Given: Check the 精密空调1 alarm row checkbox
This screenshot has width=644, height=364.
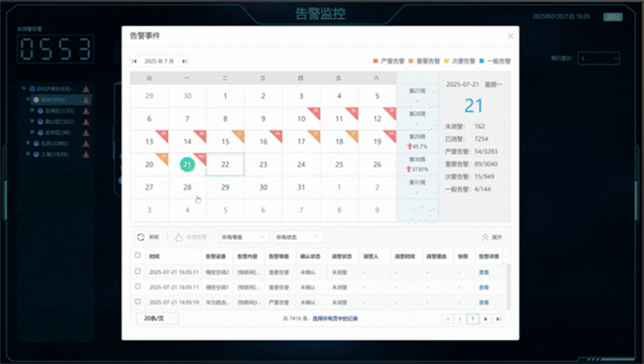Looking at the screenshot, I should tap(138, 287).
